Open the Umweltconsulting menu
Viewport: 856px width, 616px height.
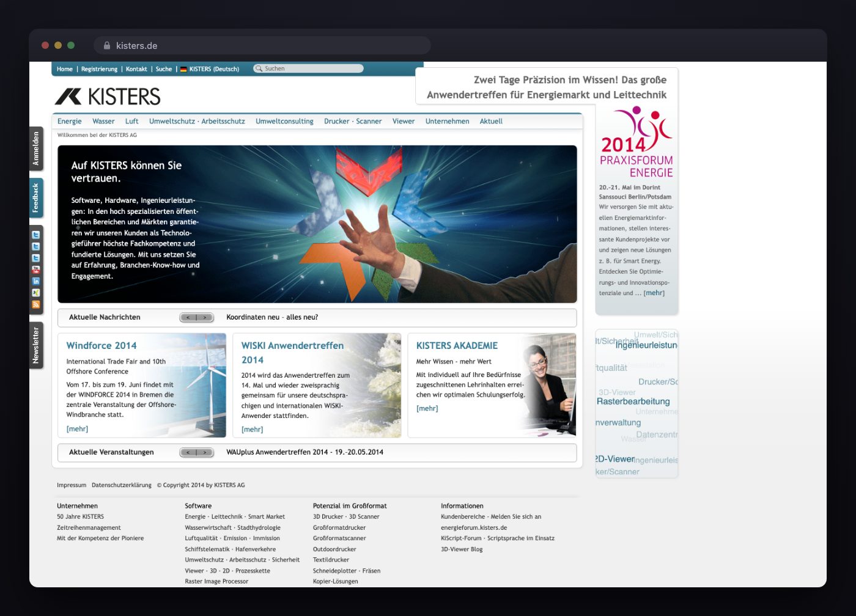coord(284,121)
